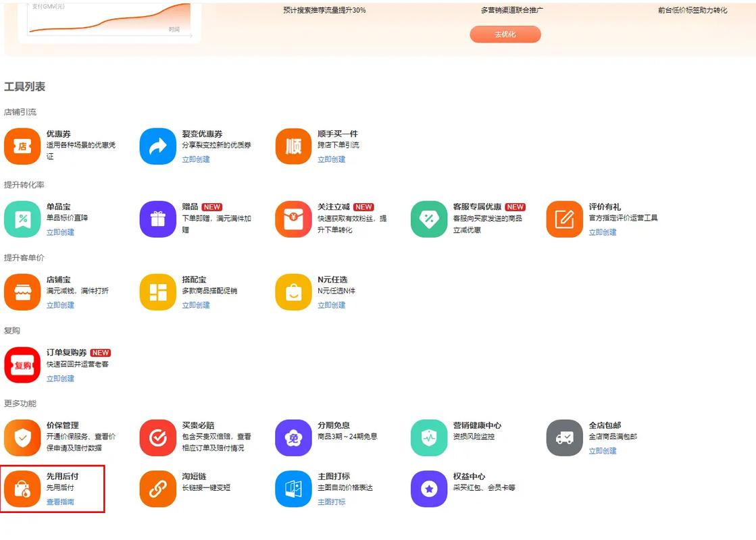Screen dimensions: 756x540
Task: Click the 多营销渠道联合推广 text
Action: click(x=511, y=10)
